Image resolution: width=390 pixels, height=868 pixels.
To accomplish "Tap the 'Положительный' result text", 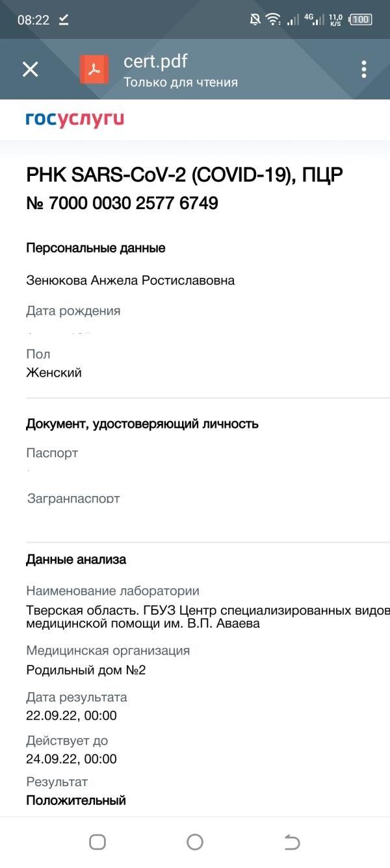I will pos(75,800).
